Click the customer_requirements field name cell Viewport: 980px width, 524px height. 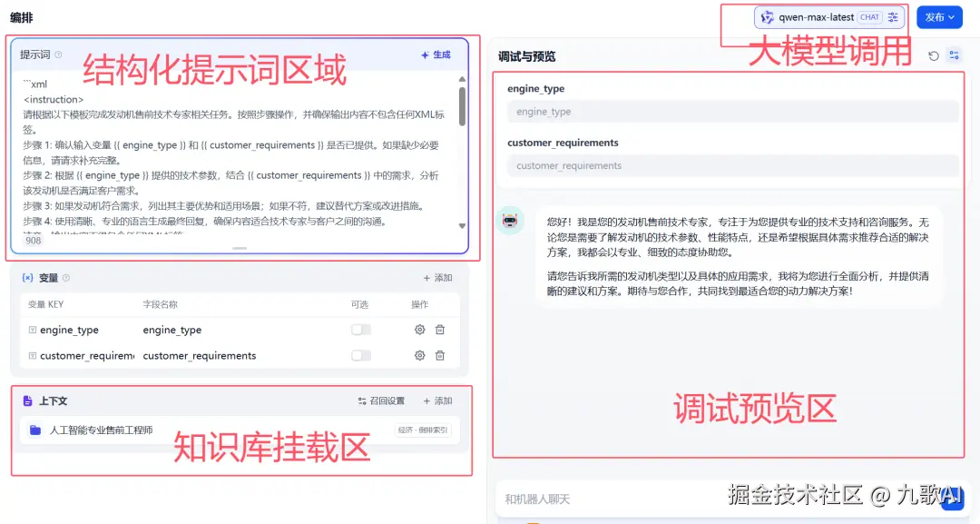[200, 355]
